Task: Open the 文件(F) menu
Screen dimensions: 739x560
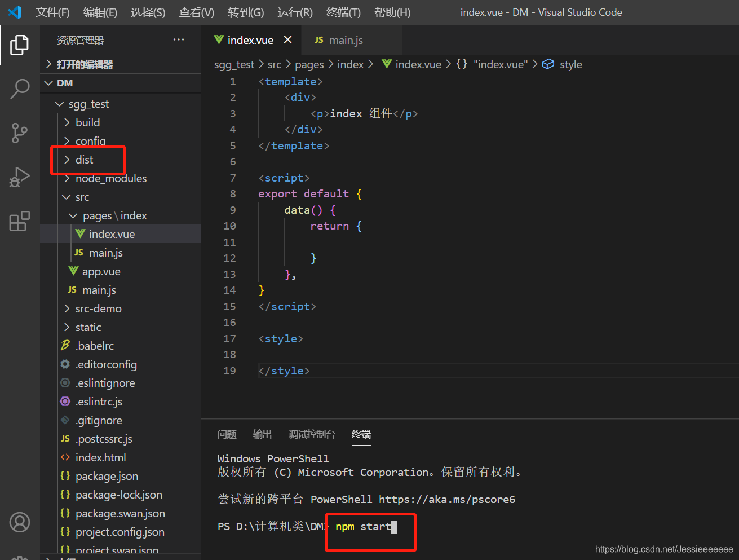Action: coord(53,12)
